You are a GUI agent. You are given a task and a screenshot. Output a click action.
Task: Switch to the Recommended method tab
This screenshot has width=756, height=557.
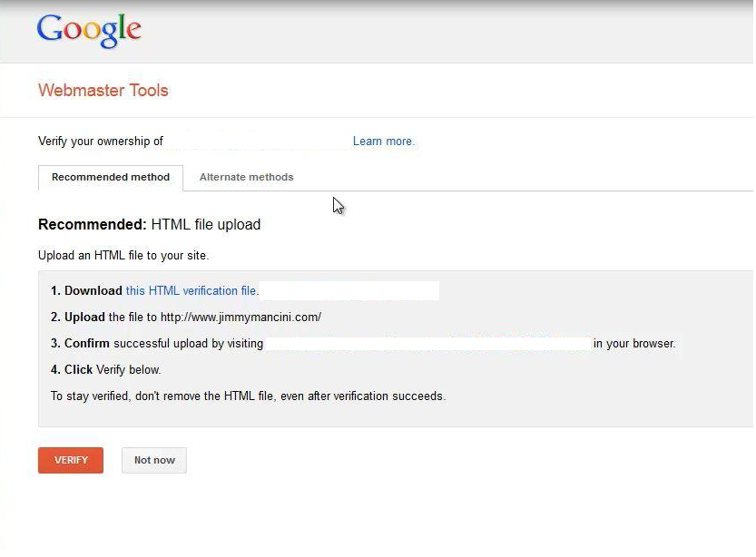coord(111,178)
